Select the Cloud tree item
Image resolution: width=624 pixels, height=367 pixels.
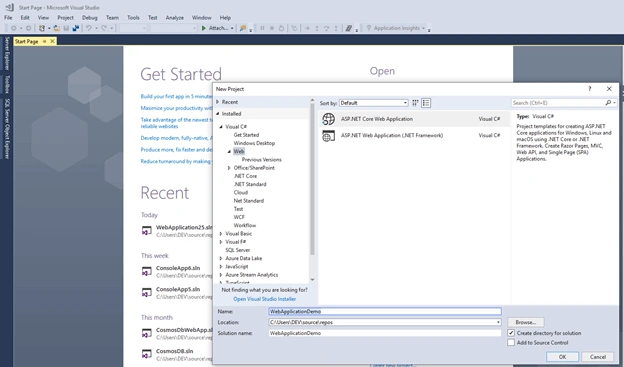241,192
